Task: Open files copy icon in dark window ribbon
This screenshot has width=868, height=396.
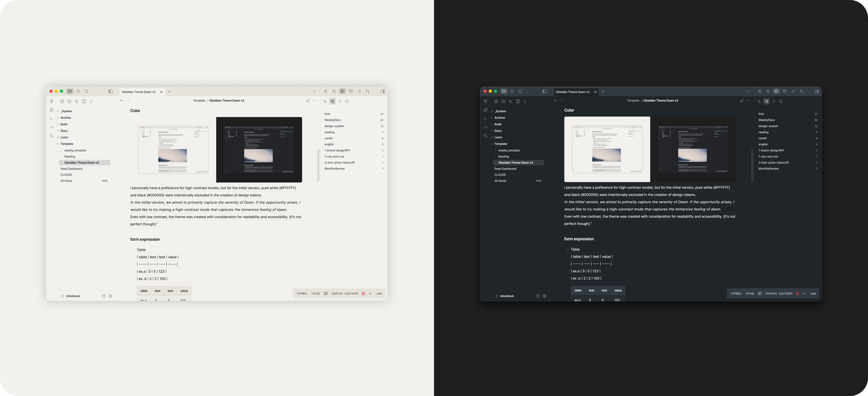Action: tap(486, 110)
